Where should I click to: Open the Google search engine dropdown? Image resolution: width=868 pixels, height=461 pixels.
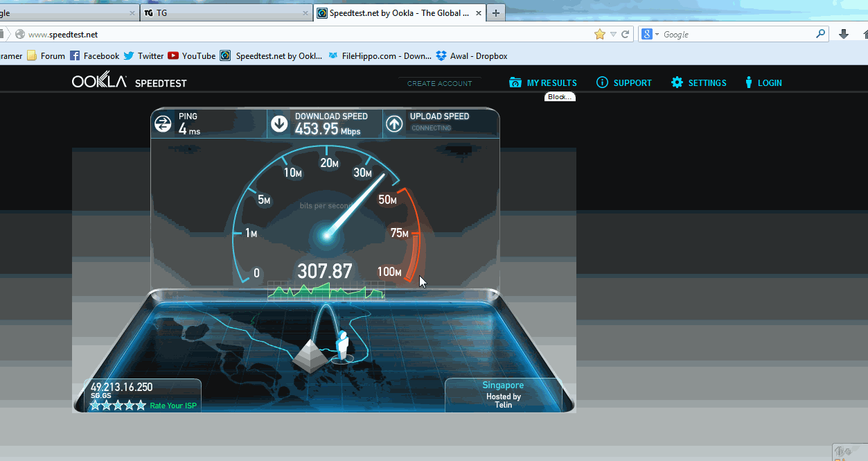coord(650,34)
